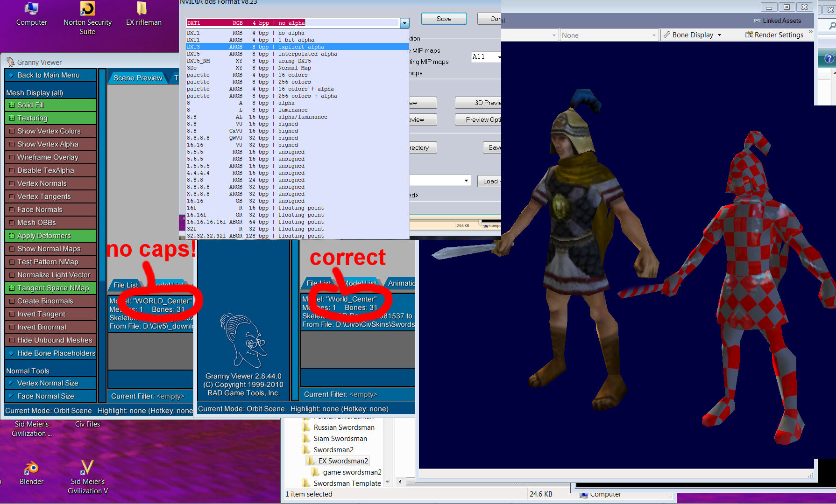The width and height of the screenshot is (836, 504).
Task: Open Norton Security Suite desktop icon
Action: pyautogui.click(x=87, y=18)
